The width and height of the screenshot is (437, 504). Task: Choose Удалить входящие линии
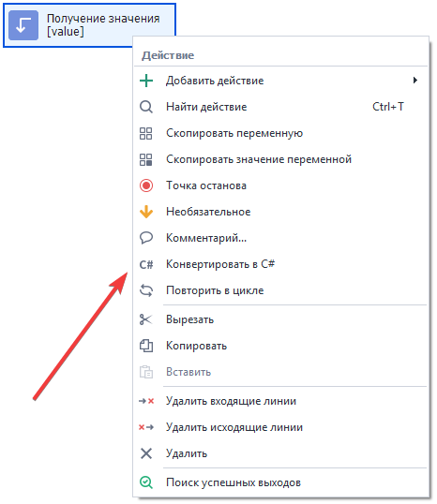[280, 401]
